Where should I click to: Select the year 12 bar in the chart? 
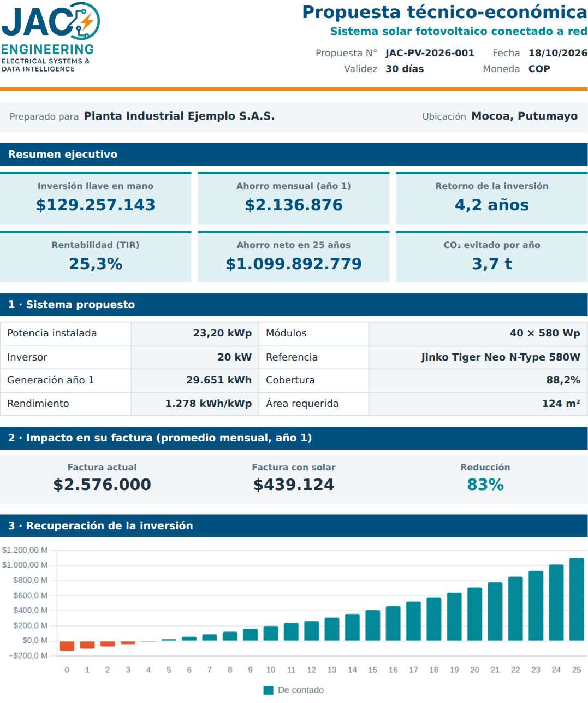coord(311,631)
